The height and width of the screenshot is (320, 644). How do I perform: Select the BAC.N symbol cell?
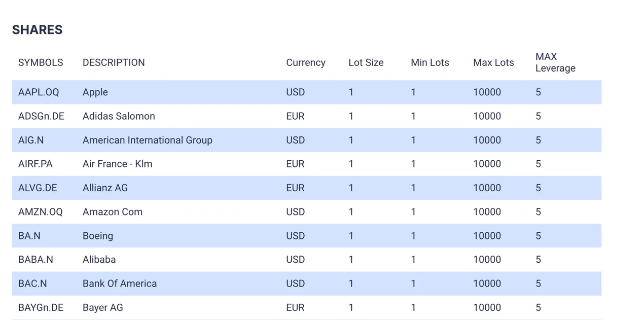click(x=32, y=283)
